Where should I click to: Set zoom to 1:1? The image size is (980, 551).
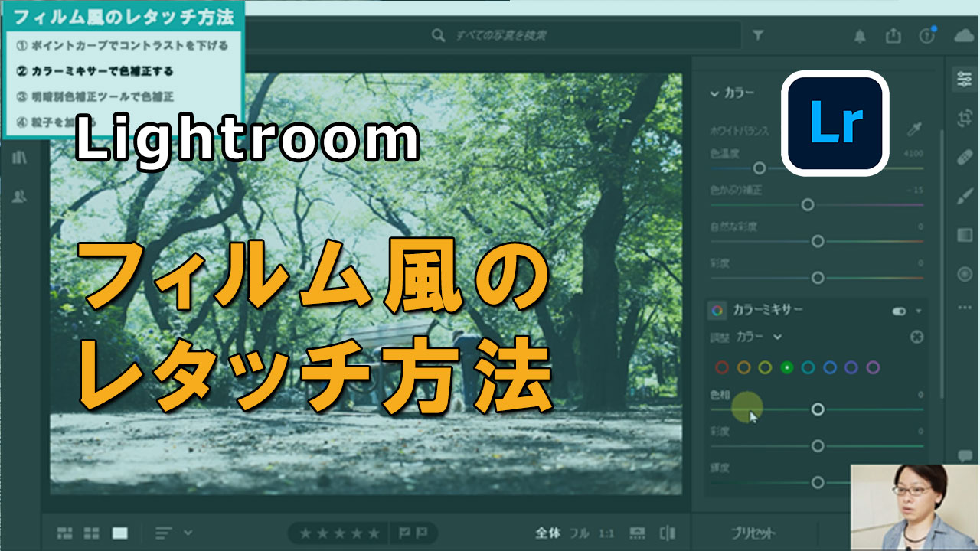[606, 533]
